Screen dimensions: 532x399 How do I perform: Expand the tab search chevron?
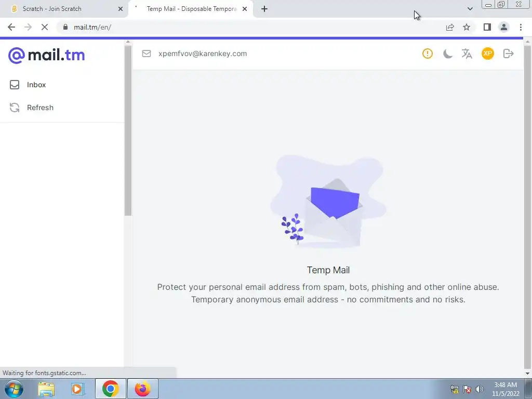pos(470,9)
